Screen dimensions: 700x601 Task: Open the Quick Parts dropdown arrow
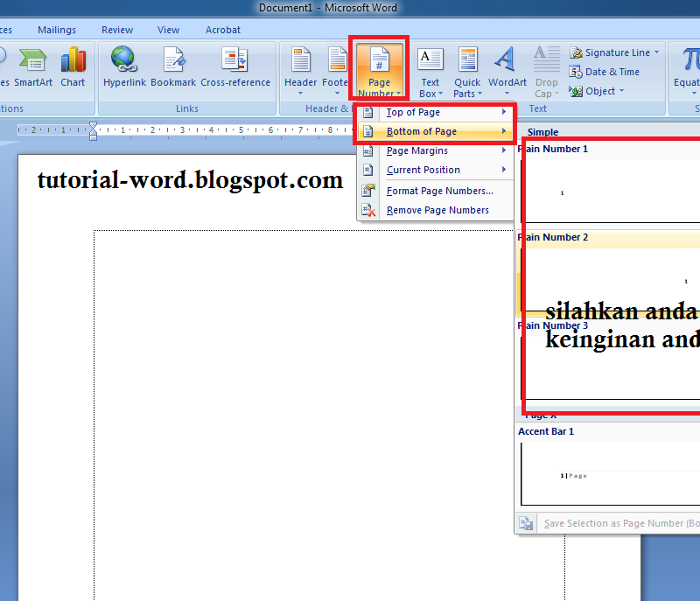coord(479,94)
